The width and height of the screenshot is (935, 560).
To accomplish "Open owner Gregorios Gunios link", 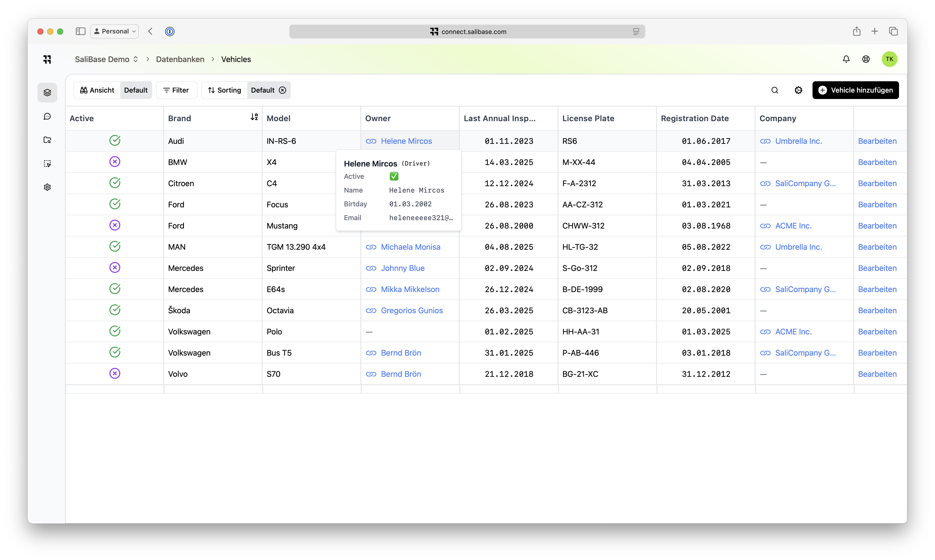I will [x=412, y=311].
